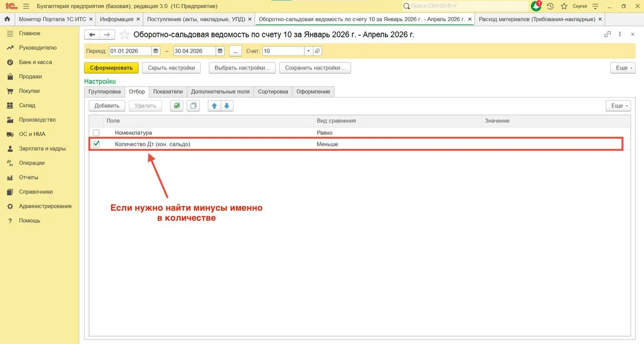
Task: Open favorites star in title bar
Action: coord(564,6)
